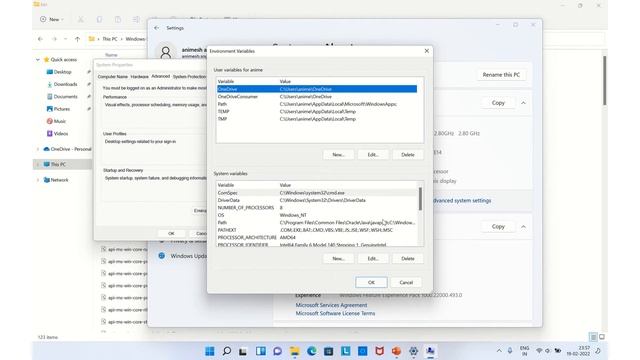The width and height of the screenshot is (640, 360).
Task: Open the System Properties taskbar icon
Action: pos(430,351)
